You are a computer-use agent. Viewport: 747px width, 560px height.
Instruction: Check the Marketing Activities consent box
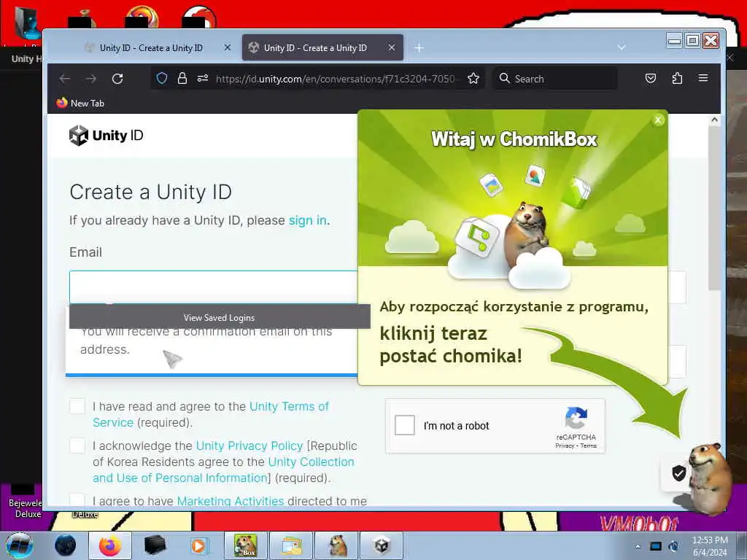click(x=77, y=499)
